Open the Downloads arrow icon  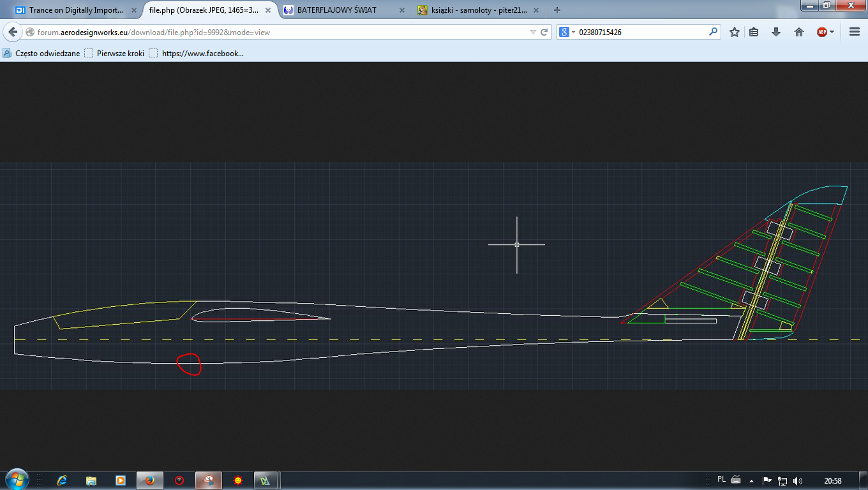pos(776,32)
